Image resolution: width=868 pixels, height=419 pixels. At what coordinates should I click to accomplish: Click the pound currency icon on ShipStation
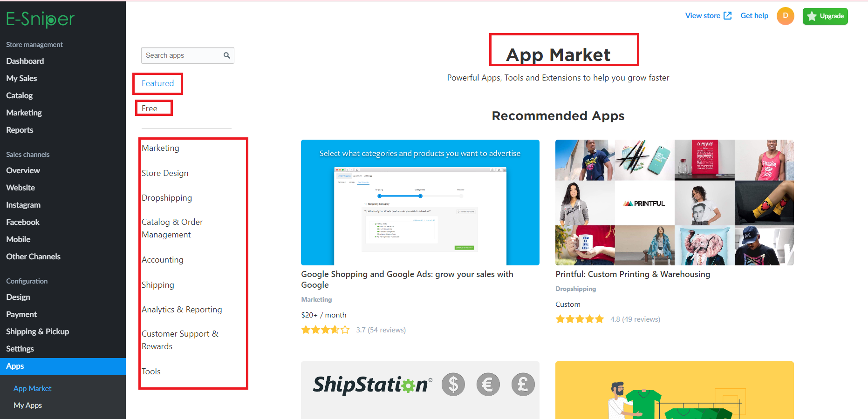[523, 385]
